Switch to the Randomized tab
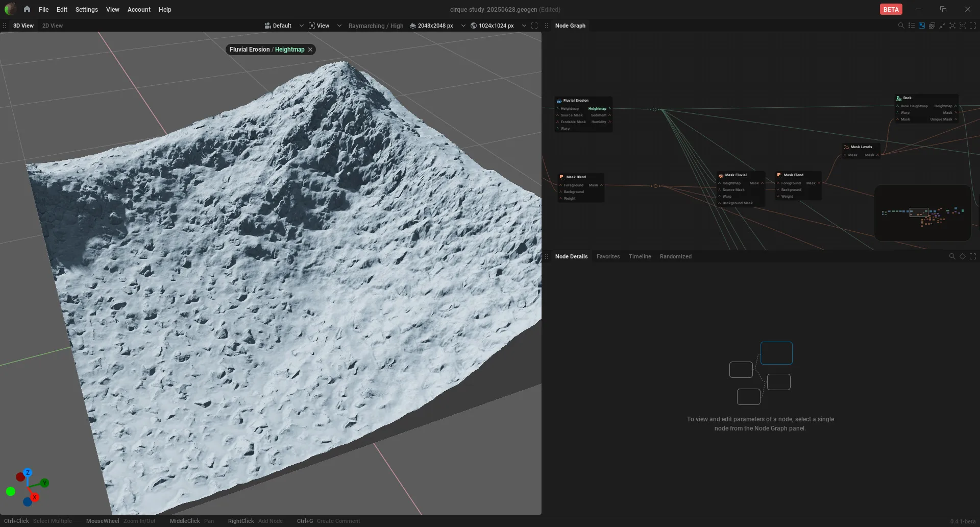 675,256
